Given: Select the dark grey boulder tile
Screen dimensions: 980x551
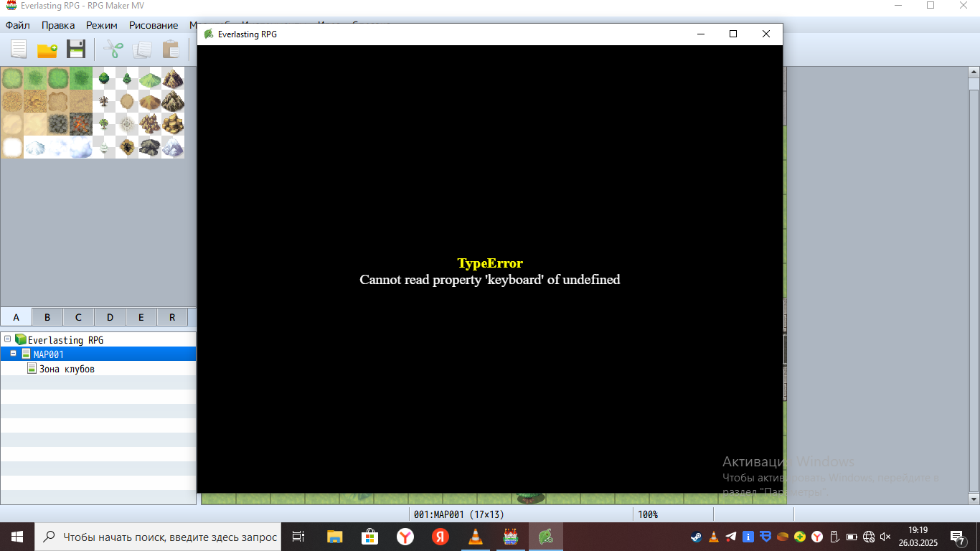Looking at the screenshot, I should click(x=150, y=147).
